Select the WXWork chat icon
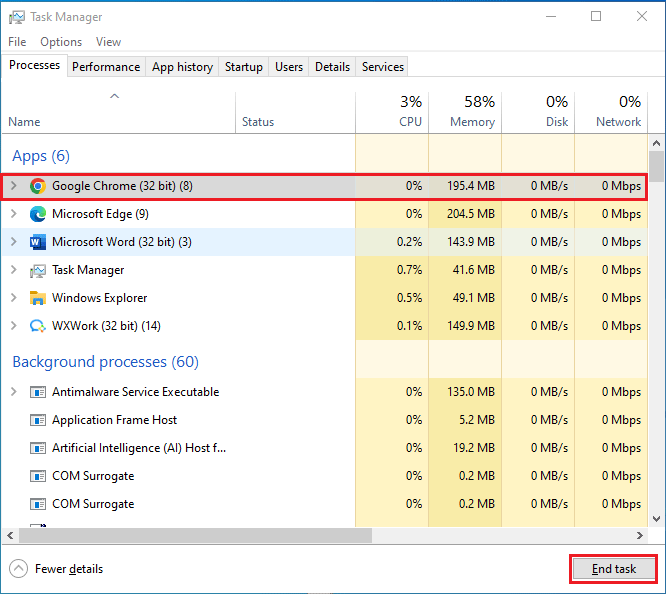Image resolution: width=666 pixels, height=594 pixels. point(38,326)
